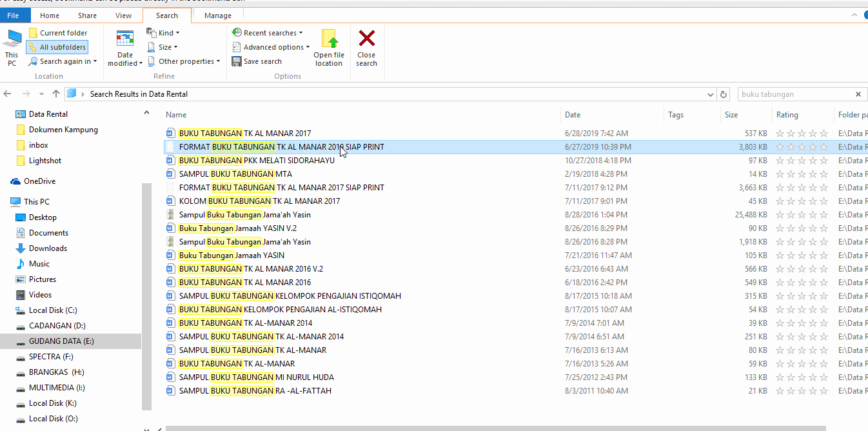Open Search again in dropdown
868x431 pixels.
(63, 61)
